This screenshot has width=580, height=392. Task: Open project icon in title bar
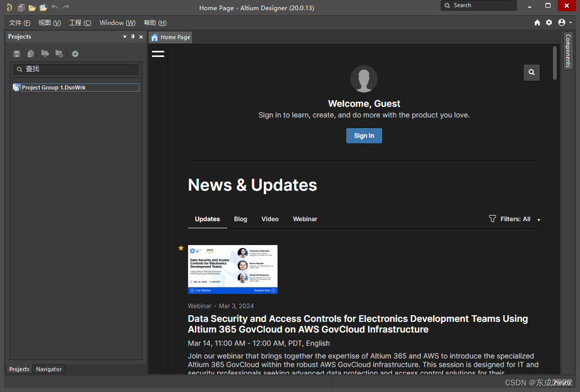44,7
